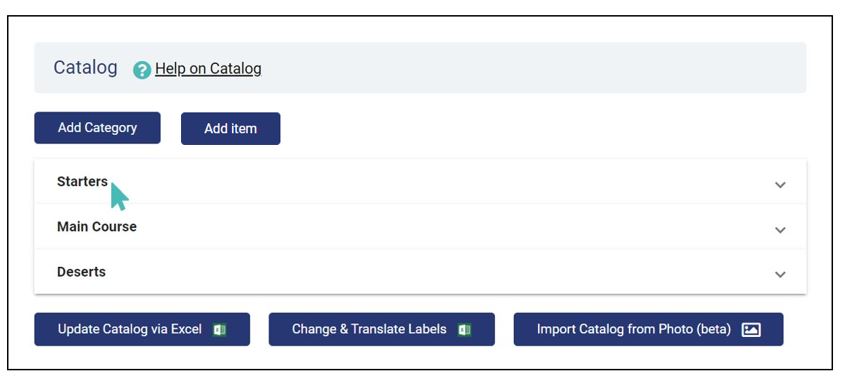The height and width of the screenshot is (387, 845).
Task: Click Import Catalog from Photo (beta) text
Action: pos(634,329)
